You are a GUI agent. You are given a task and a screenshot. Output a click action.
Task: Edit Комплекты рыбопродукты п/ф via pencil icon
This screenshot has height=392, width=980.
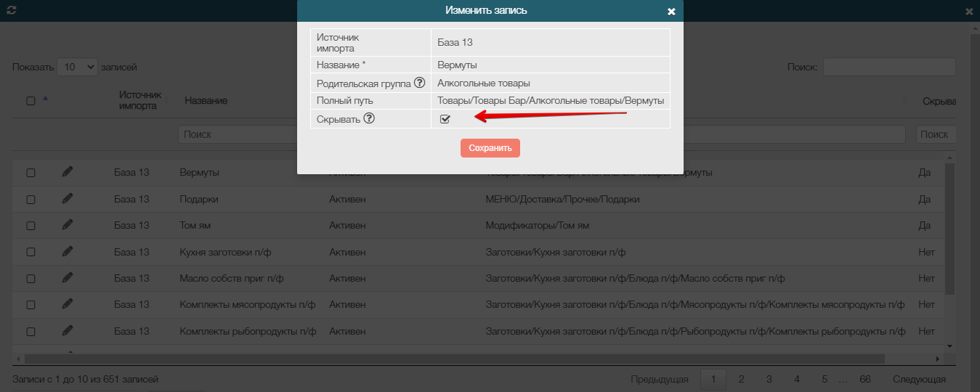coord(68,331)
